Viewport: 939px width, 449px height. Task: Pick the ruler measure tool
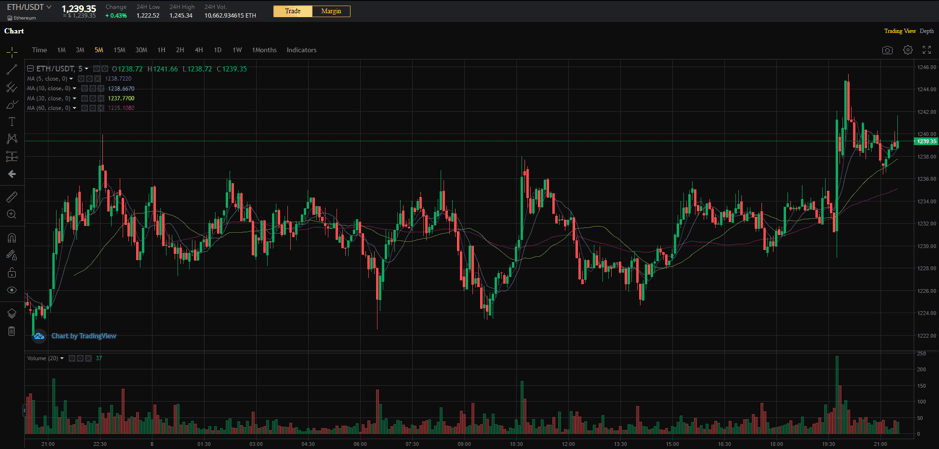click(x=12, y=197)
